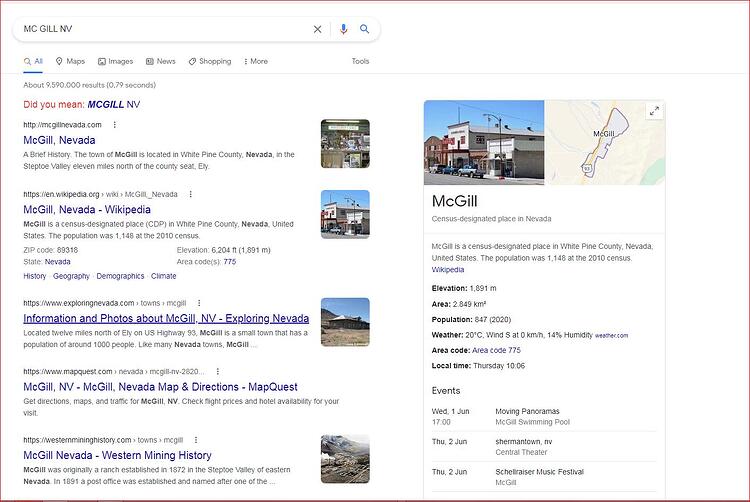Image resolution: width=750 pixels, height=502 pixels.
Task: Switch to the Images tab
Action: pos(115,61)
